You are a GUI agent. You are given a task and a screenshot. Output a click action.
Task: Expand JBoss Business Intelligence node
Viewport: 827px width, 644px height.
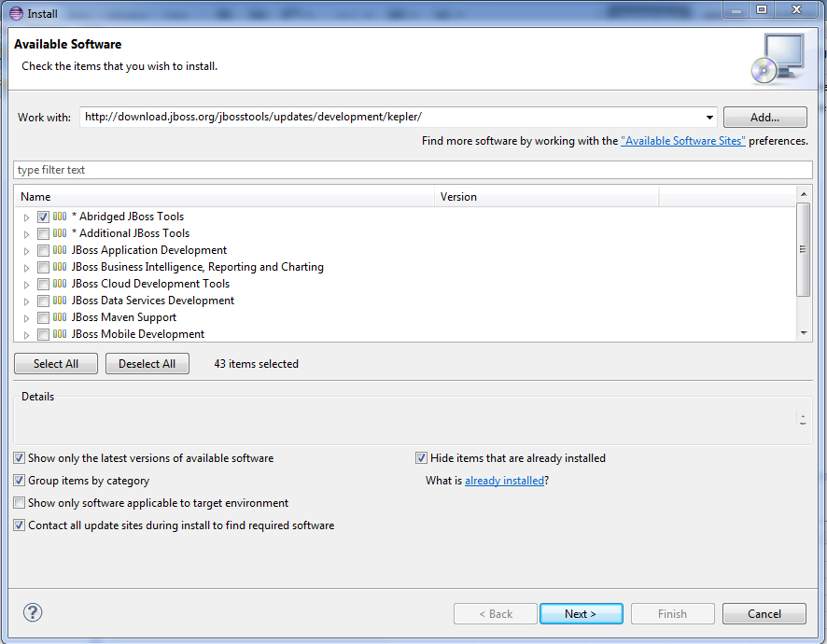26,268
